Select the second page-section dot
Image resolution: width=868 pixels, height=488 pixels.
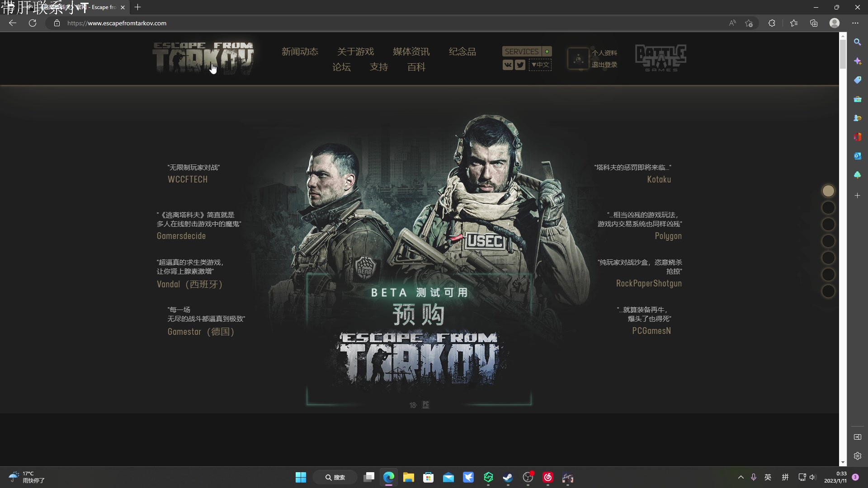click(828, 208)
